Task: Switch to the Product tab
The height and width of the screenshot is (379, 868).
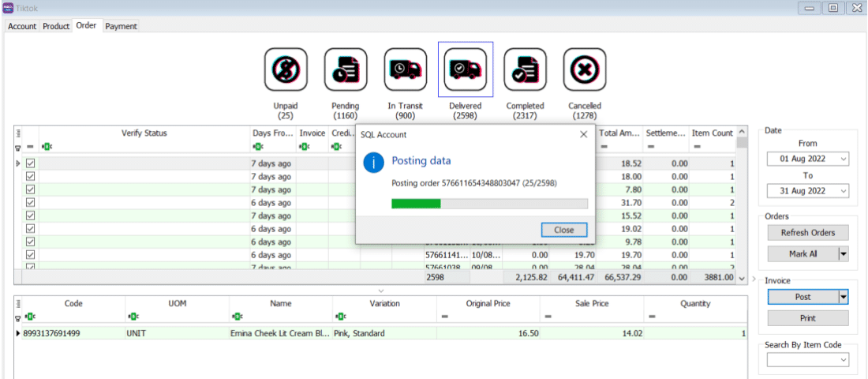Action: (x=56, y=26)
